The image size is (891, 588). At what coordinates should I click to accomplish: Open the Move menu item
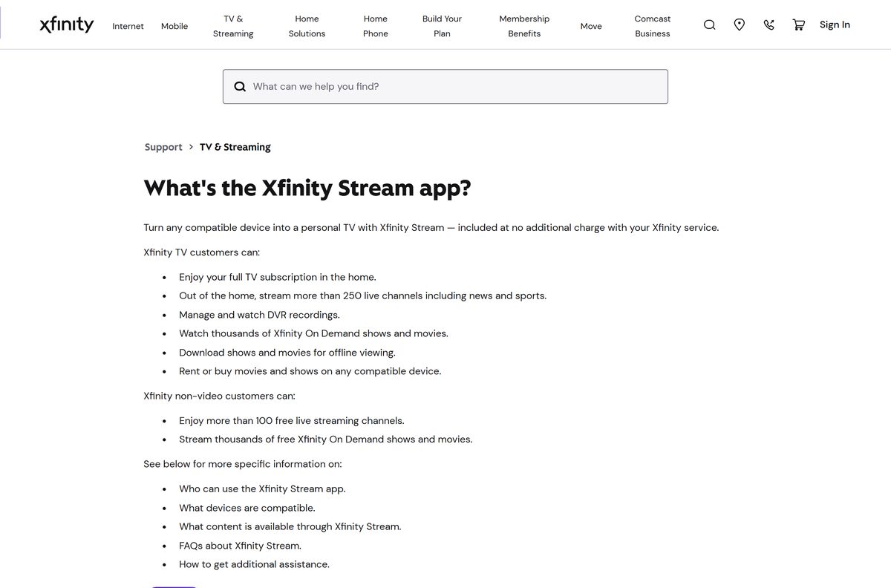point(591,26)
